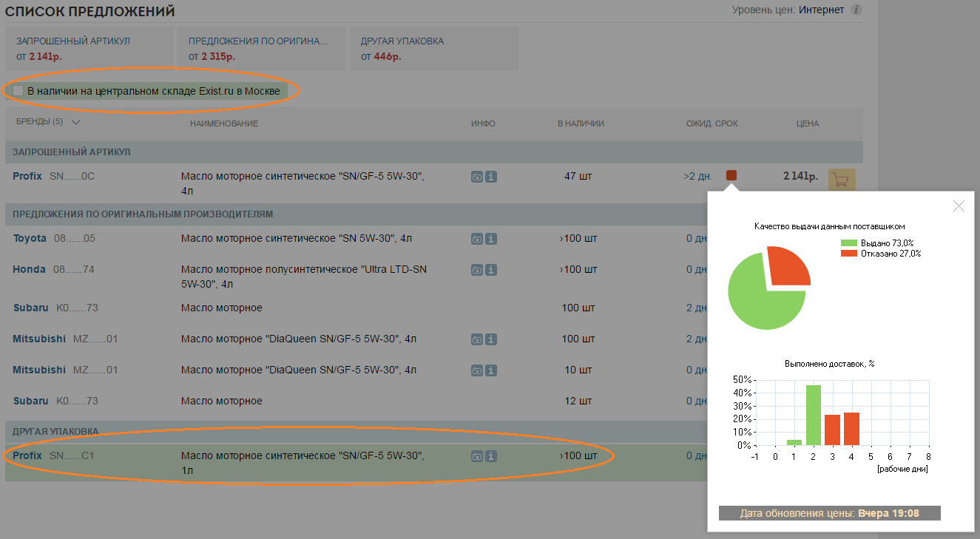Image resolution: width=980 pixels, height=539 pixels.
Task: Check the Exist.ru Moscow warehouse availability checkbox
Action: (x=18, y=91)
